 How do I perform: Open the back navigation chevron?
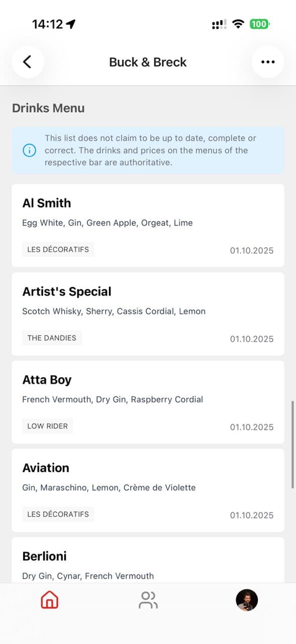28,61
